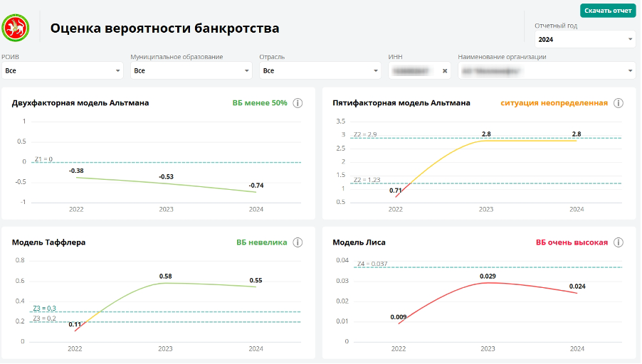
Task: Click the 0.009 data label in Lis chart
Action: point(399,317)
